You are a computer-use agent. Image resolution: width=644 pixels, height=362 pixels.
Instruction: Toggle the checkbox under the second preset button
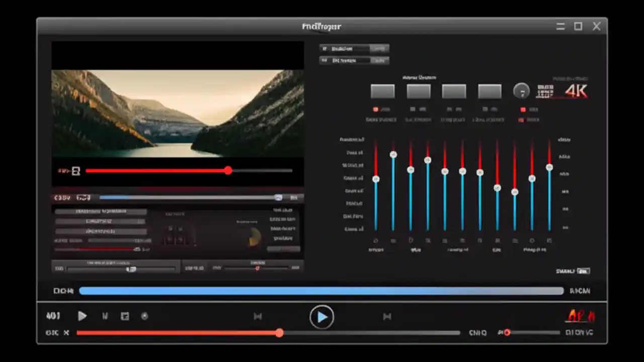412,109
